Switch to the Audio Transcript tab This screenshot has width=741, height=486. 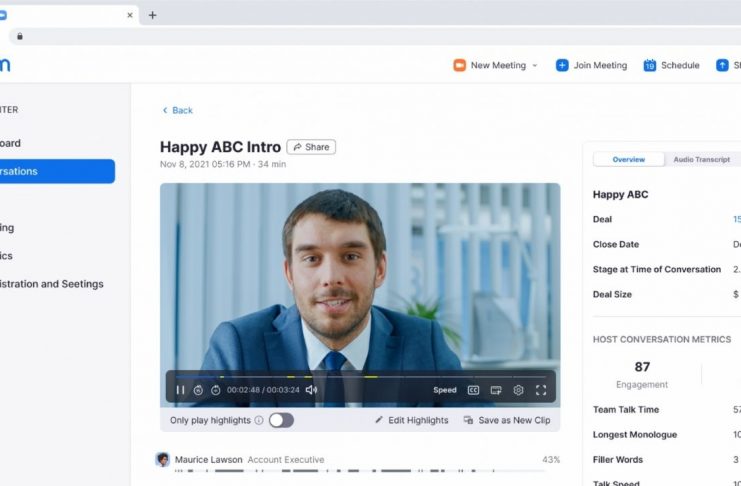702,159
